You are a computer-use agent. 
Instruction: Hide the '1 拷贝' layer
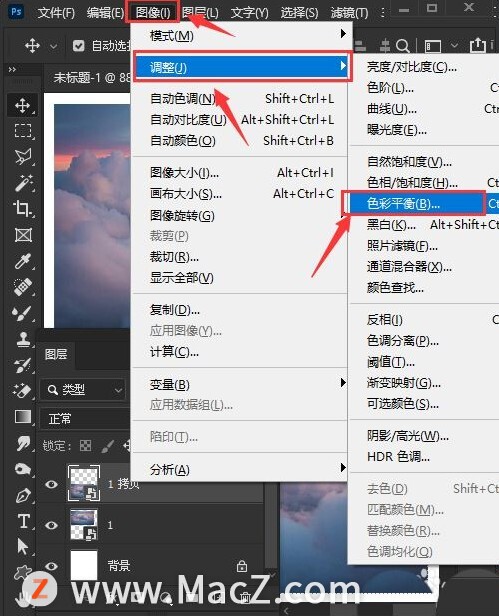pos(51,484)
